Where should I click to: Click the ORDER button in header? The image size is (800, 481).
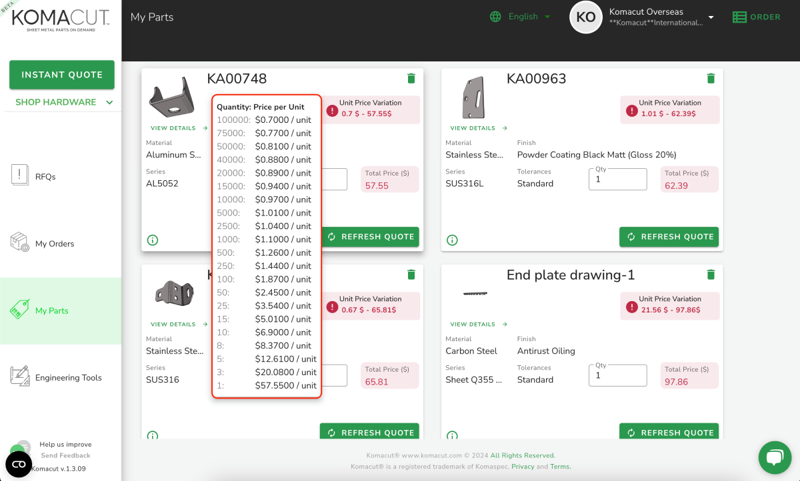pos(756,17)
